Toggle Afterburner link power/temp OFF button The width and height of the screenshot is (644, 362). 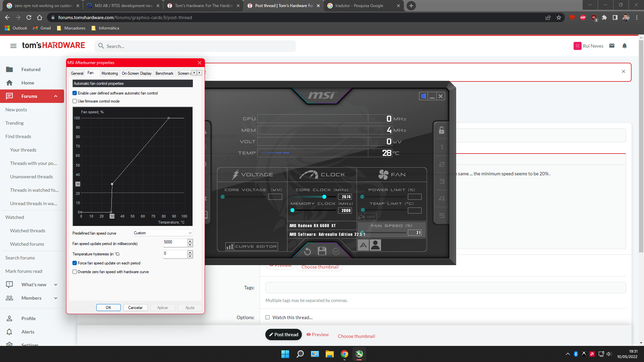point(367,217)
